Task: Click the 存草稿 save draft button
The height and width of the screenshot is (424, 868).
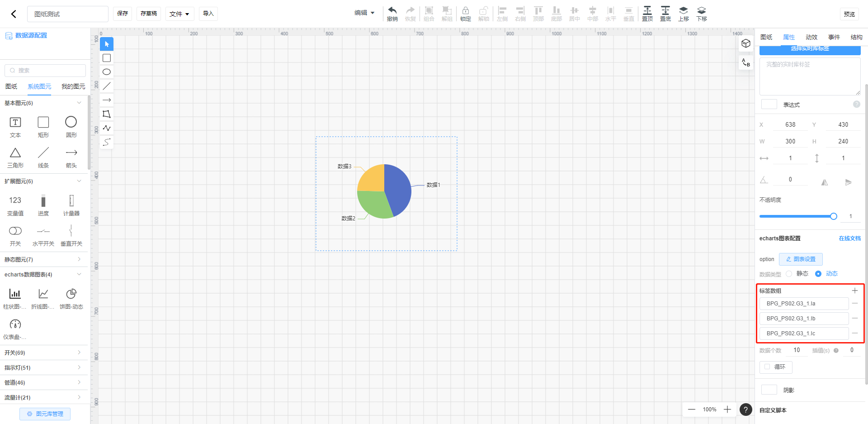Action: tap(149, 14)
